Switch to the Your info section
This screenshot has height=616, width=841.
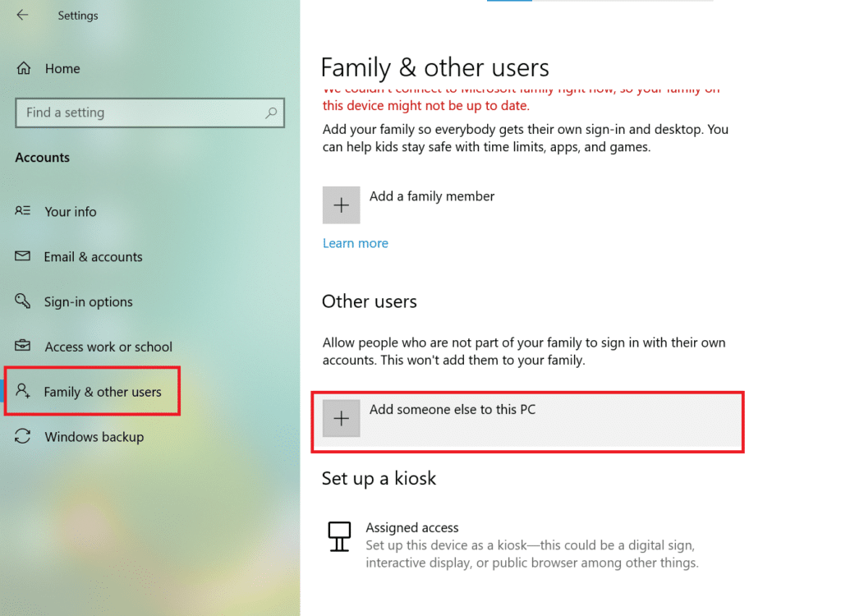click(71, 211)
